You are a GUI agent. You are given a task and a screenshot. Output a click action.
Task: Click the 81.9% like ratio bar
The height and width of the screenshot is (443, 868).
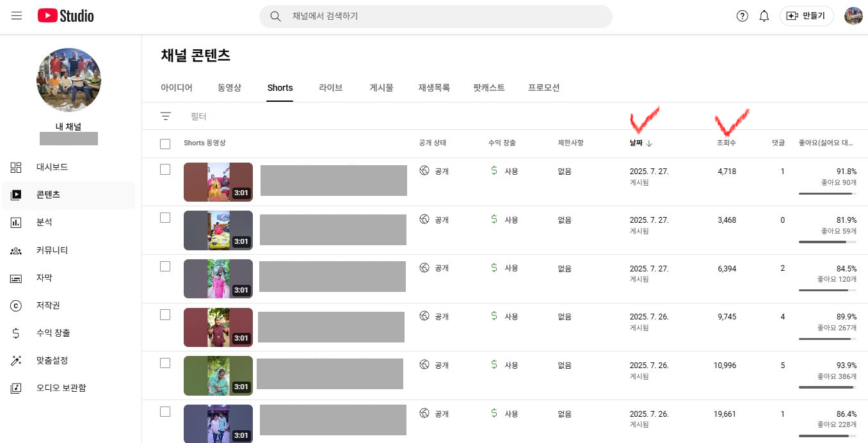pos(828,242)
